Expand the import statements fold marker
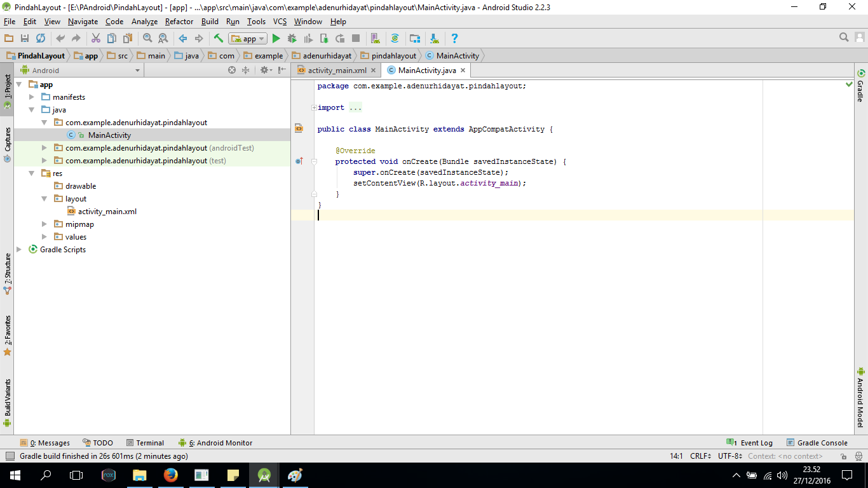868x488 pixels. click(314, 108)
